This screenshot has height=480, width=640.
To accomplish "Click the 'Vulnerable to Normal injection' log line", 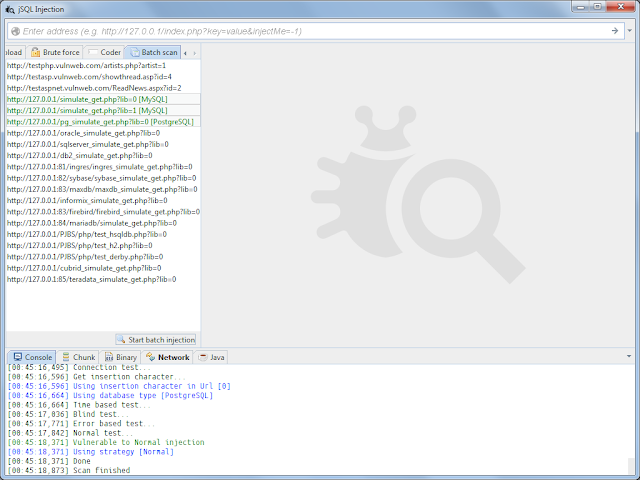I will [x=106, y=442].
